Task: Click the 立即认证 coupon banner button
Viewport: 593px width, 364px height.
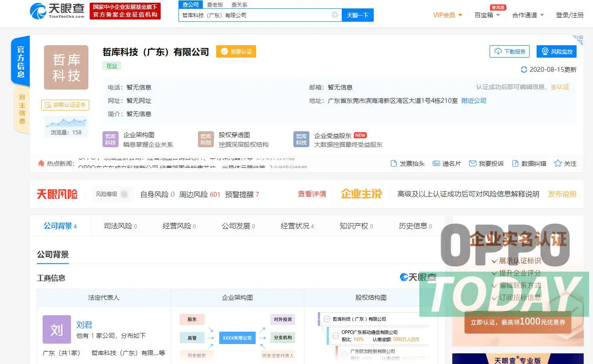Action: 518,322
